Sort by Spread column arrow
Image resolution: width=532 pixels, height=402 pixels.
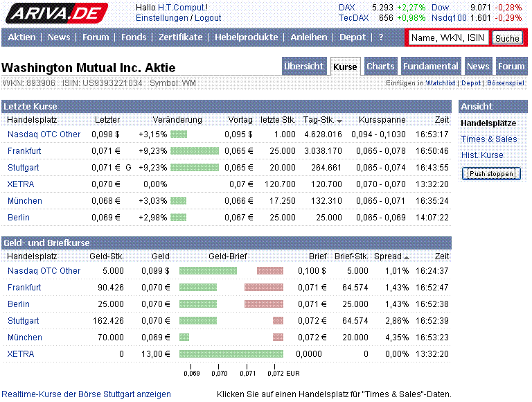click(x=407, y=258)
